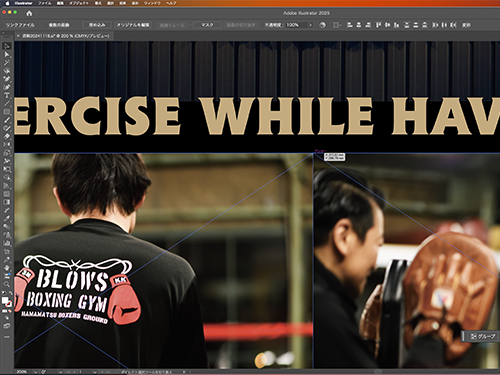Open the ウィンドウ menu
500x375 pixels.
152,3
